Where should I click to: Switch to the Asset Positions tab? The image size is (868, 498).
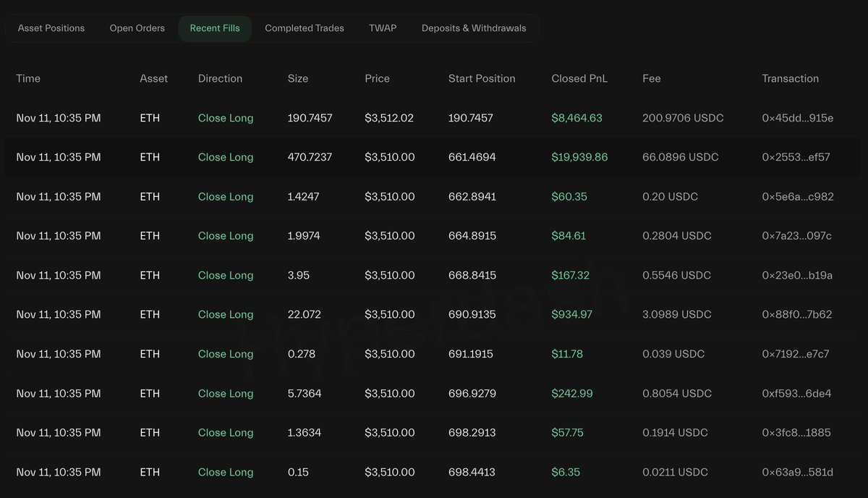(x=51, y=28)
